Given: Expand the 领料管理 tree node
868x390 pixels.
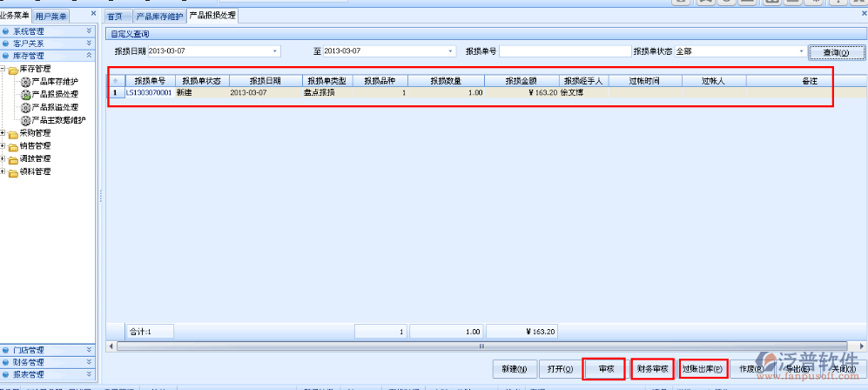Looking at the screenshot, I should tap(3, 172).
